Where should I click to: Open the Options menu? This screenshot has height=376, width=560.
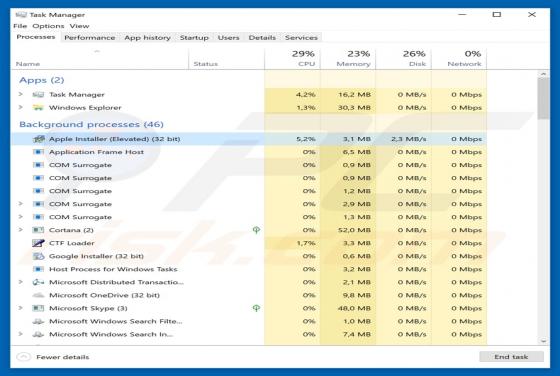48,26
